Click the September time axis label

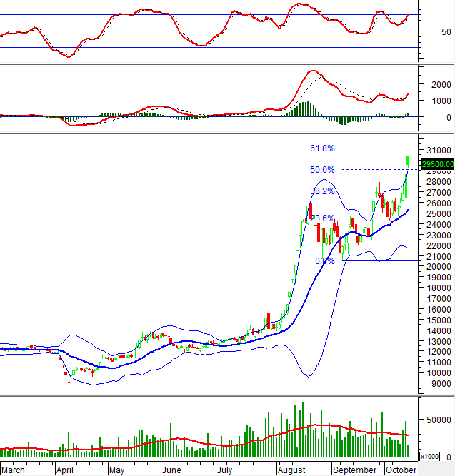354,470
